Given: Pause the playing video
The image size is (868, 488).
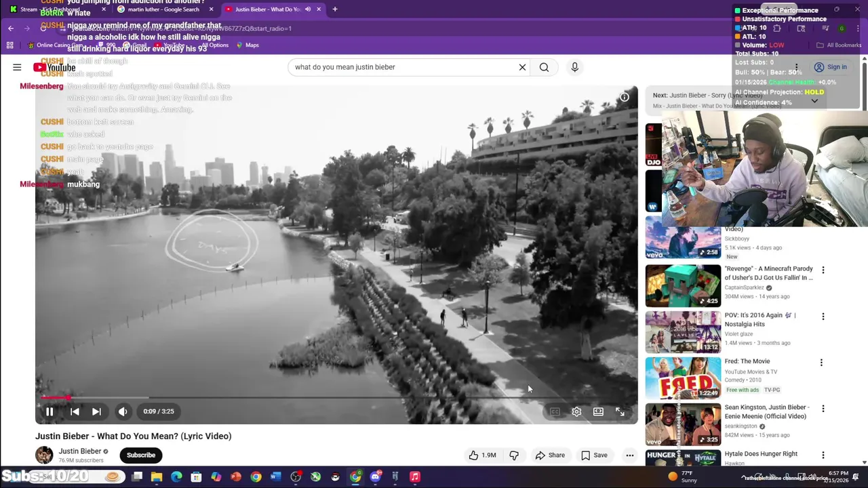Looking at the screenshot, I should coord(50,411).
